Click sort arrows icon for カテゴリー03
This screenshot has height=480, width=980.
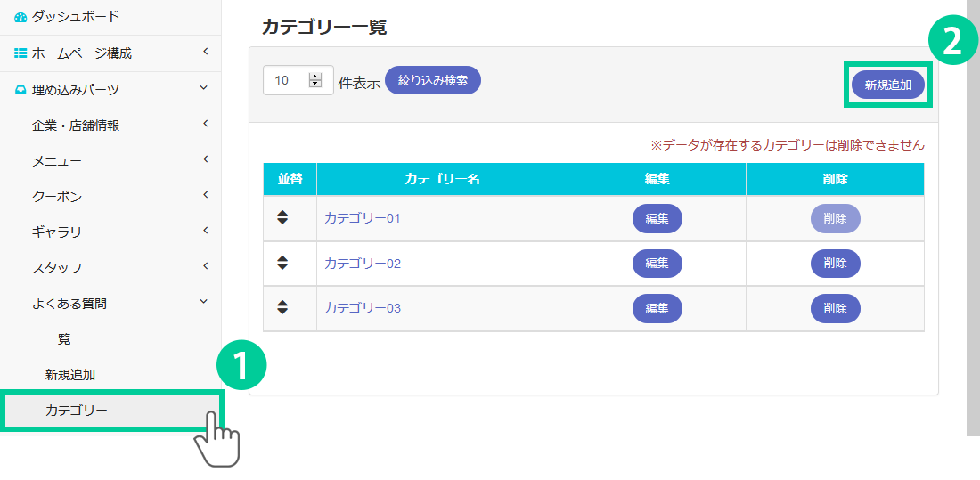pyautogui.click(x=282, y=307)
